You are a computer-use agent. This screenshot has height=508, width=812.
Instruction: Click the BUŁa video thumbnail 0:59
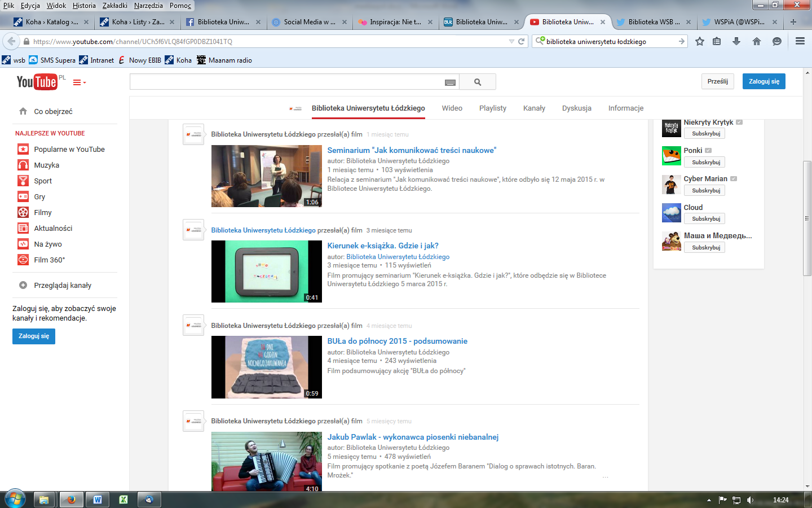coord(267,367)
